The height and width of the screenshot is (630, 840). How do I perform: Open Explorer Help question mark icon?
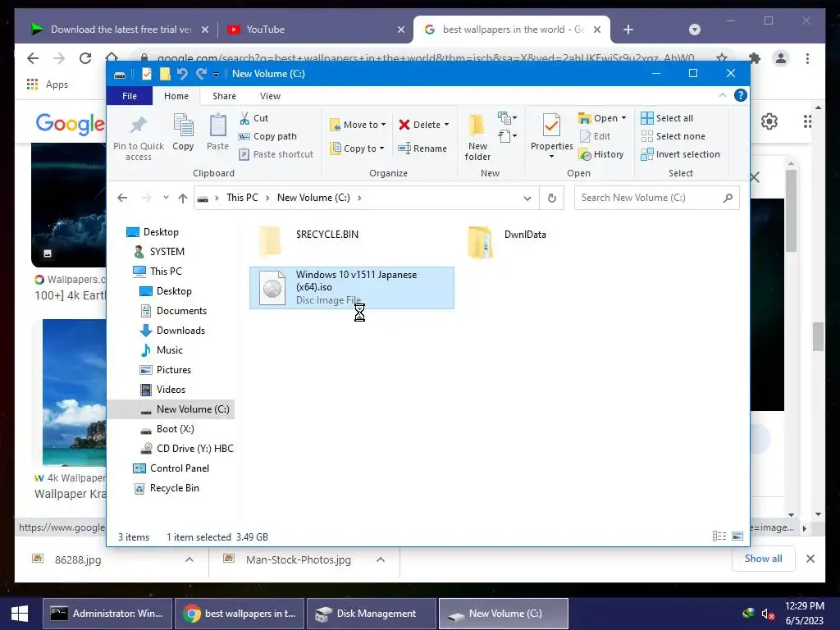pos(741,95)
